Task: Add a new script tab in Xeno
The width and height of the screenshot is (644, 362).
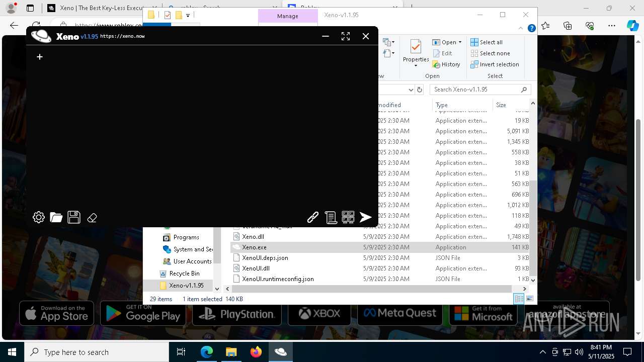Action: (40, 57)
